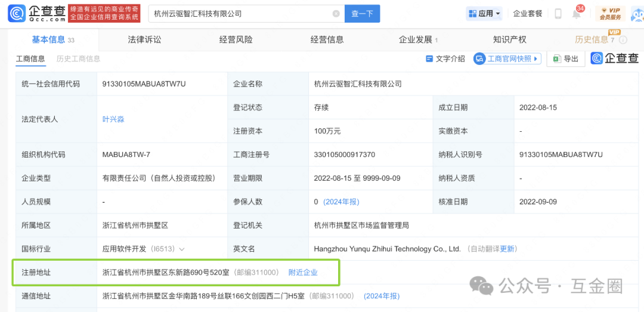Open the notification bell with 34 badge
This screenshot has height=312, width=644.
coord(577,14)
